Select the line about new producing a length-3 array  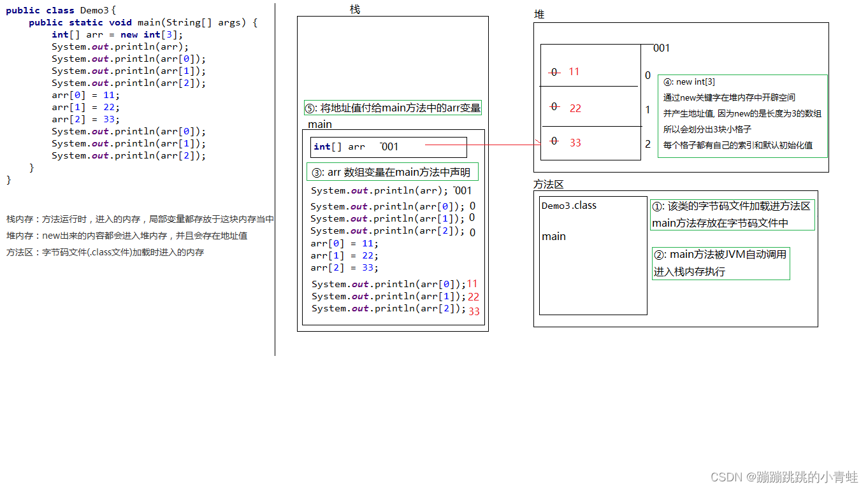(742, 114)
